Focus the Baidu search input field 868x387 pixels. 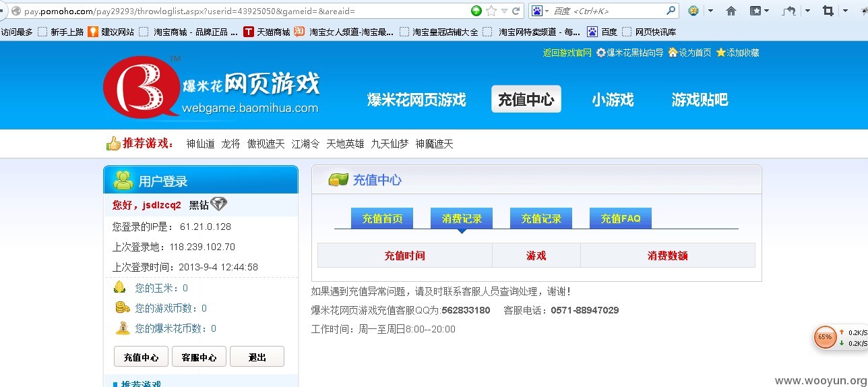pos(607,11)
